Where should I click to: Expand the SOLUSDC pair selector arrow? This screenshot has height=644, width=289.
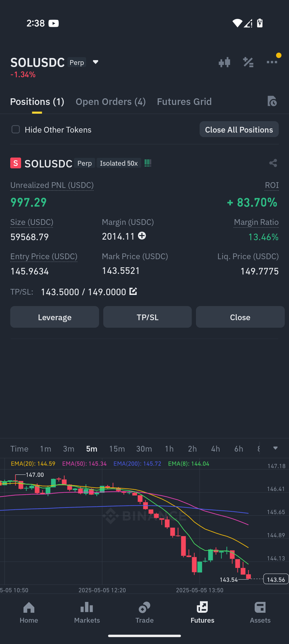pyautogui.click(x=95, y=62)
